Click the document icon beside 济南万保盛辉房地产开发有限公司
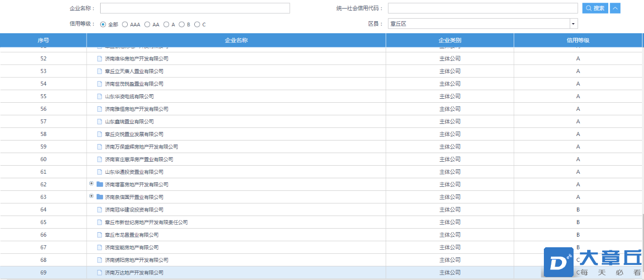The height and width of the screenshot is (280, 644). click(x=100, y=147)
